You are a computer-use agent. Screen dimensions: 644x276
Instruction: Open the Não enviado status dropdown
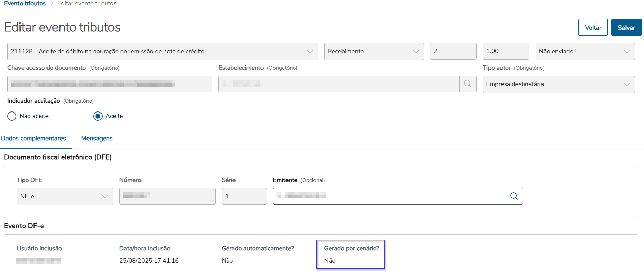(585, 51)
